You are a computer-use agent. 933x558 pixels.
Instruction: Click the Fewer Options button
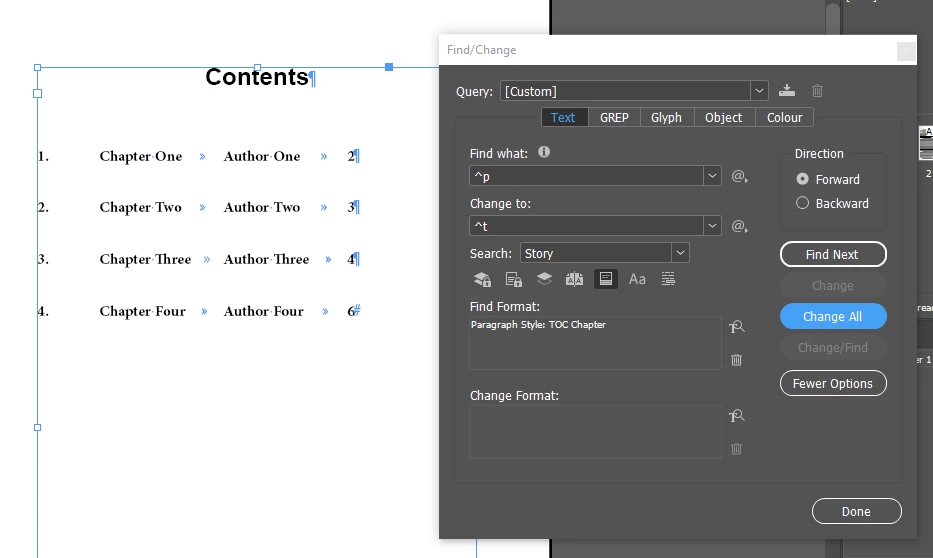(833, 384)
